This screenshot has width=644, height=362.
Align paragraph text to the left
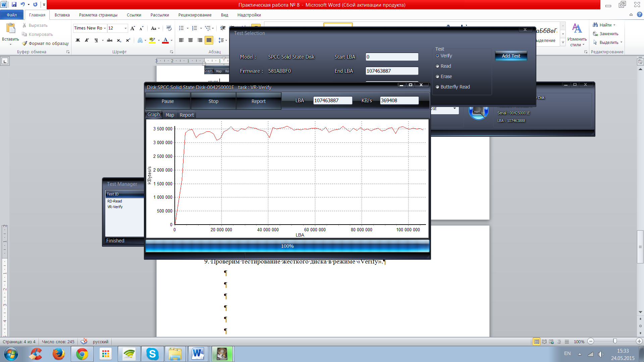coord(181,40)
